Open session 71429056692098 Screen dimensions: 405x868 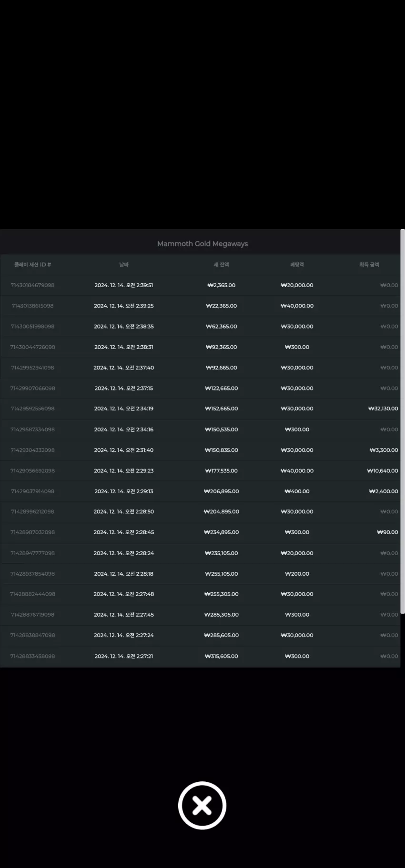tap(32, 470)
